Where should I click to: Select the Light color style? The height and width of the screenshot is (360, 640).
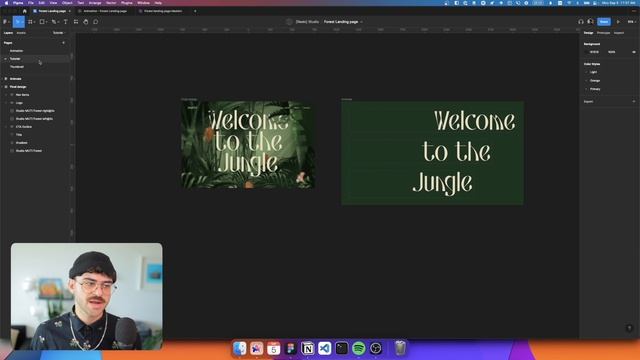tap(593, 72)
